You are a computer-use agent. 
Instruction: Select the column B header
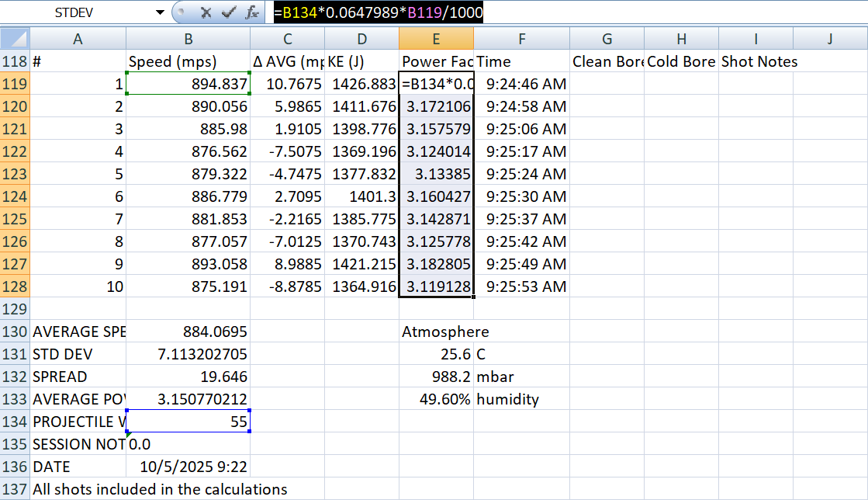click(188, 39)
